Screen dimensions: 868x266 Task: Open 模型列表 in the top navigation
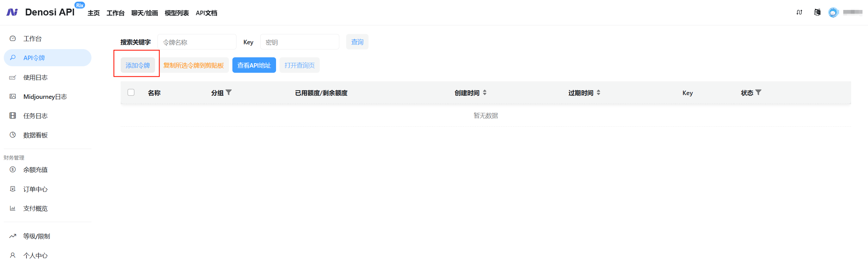click(177, 13)
